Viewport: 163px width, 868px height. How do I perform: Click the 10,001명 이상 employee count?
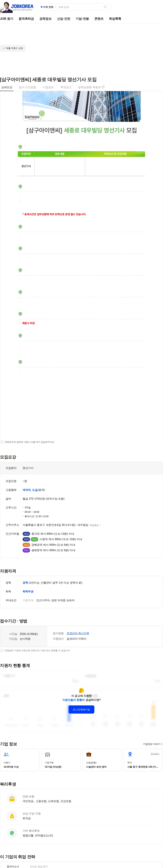click(11, 767)
